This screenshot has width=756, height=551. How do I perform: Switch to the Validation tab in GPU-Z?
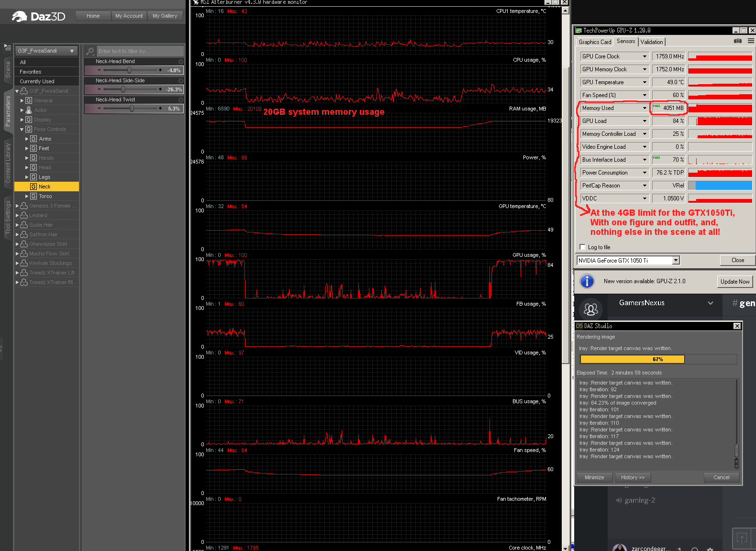coord(652,42)
